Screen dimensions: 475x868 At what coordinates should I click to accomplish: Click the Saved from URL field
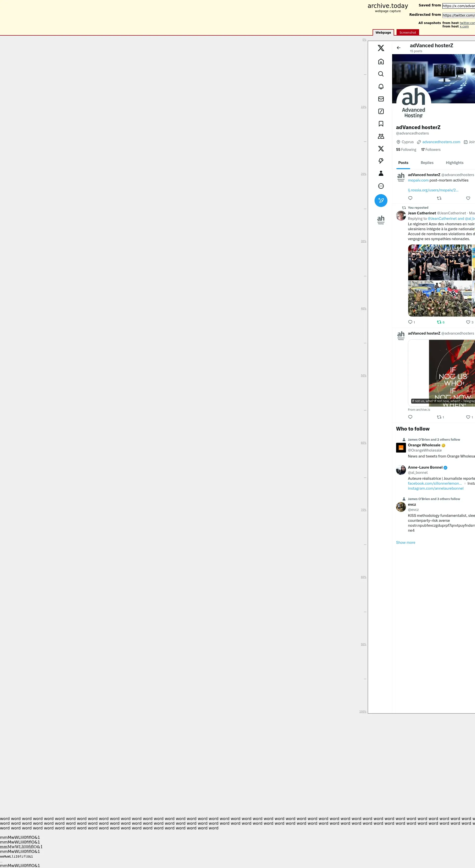coord(458,6)
